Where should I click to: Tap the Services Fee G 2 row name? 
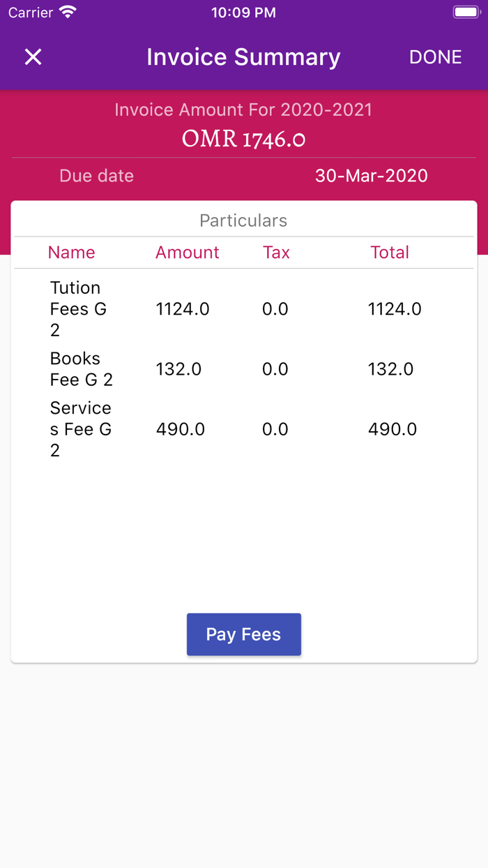tap(80, 429)
